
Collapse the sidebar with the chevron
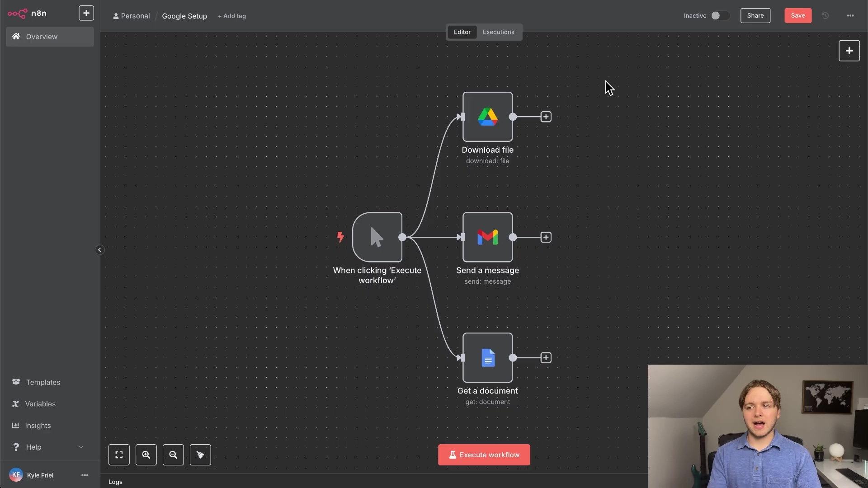click(x=99, y=250)
